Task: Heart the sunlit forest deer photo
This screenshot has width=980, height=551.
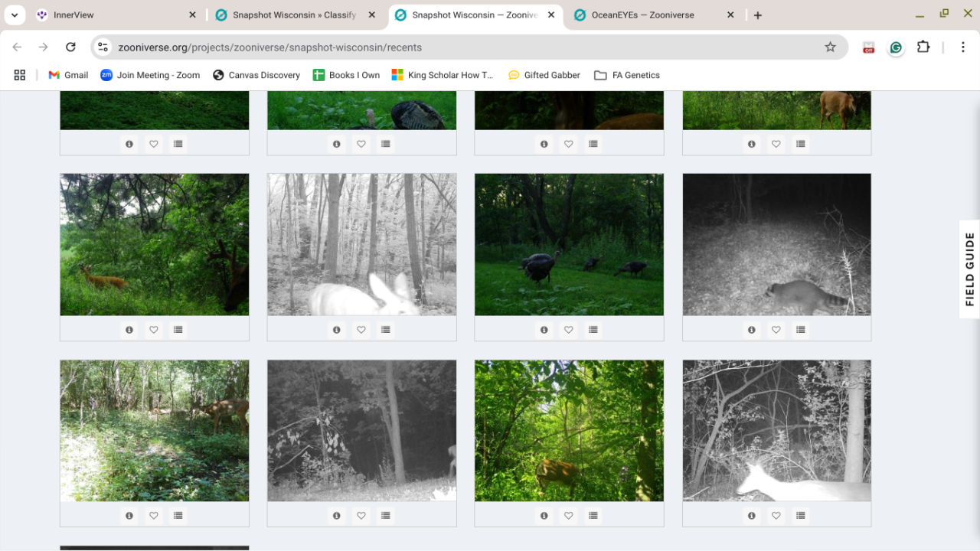Action: 154,516
